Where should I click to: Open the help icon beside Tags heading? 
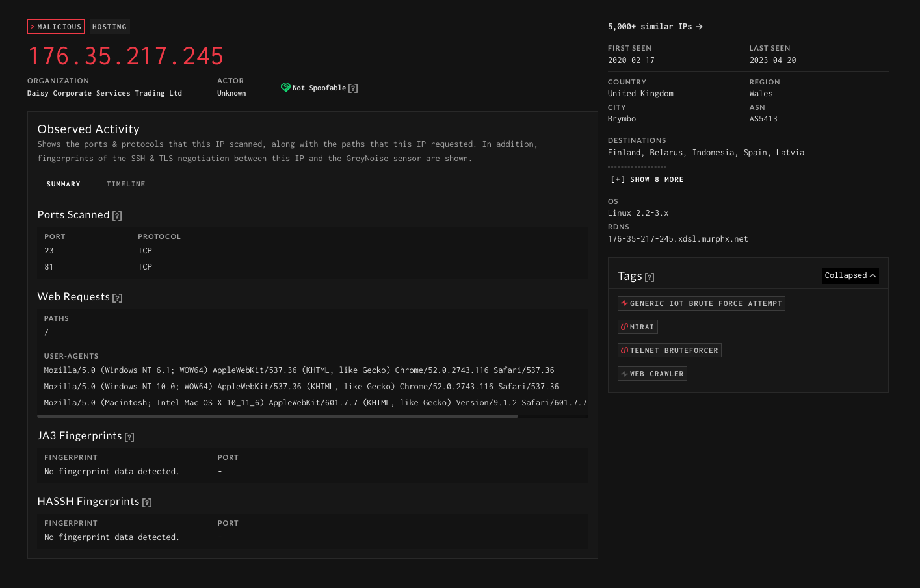click(x=650, y=277)
